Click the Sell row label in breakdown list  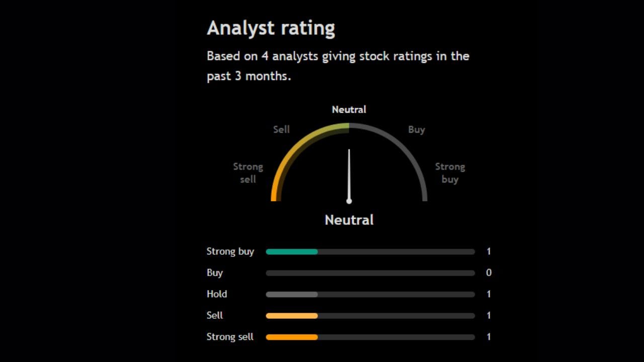tap(215, 316)
